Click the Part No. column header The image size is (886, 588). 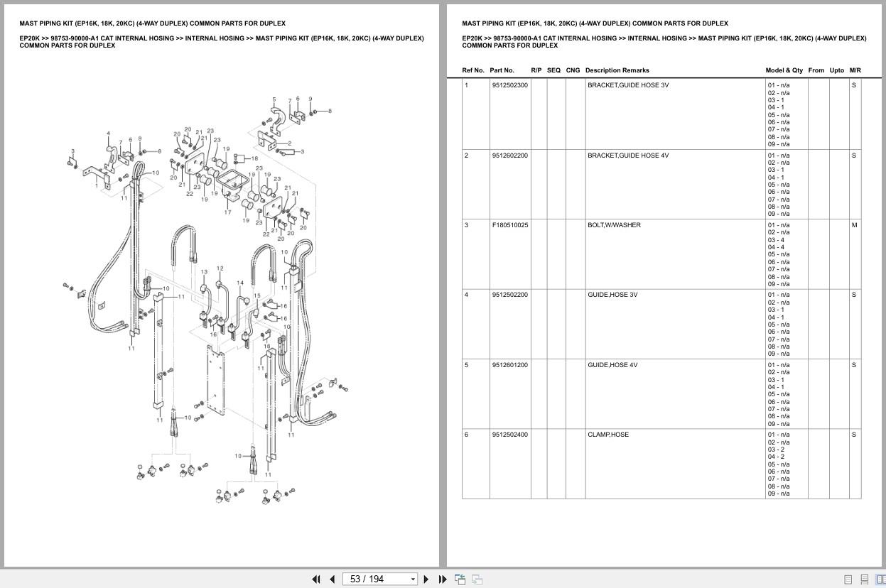coord(502,70)
